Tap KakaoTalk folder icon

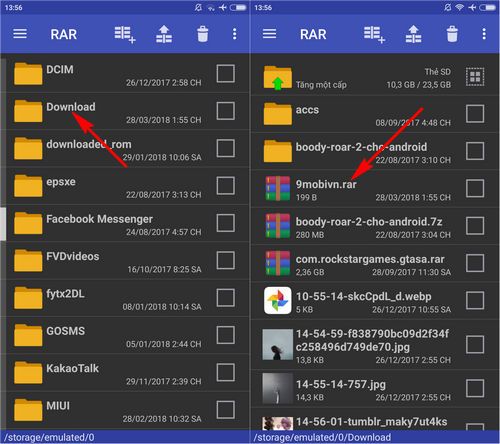click(x=28, y=372)
